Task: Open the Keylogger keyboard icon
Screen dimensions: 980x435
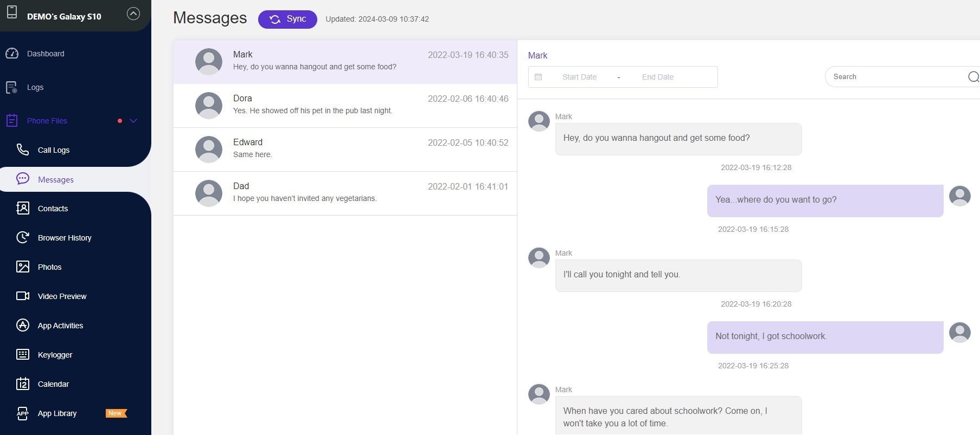Action: [x=23, y=354]
